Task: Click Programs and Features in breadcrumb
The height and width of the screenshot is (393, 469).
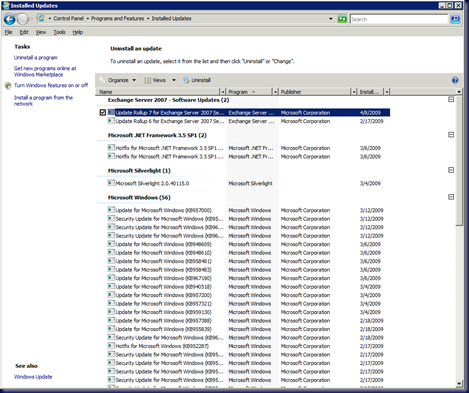Action: 118,19
